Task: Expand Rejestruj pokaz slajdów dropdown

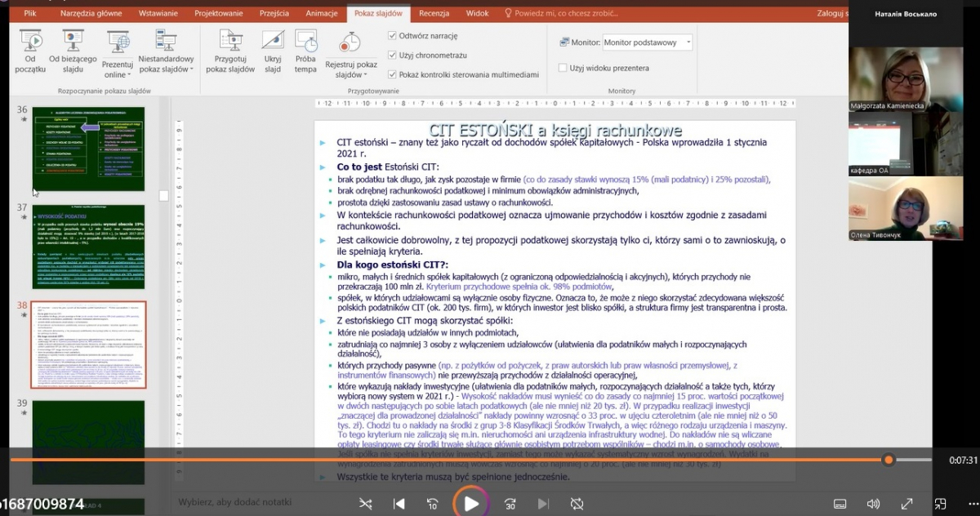Action: 351,69
